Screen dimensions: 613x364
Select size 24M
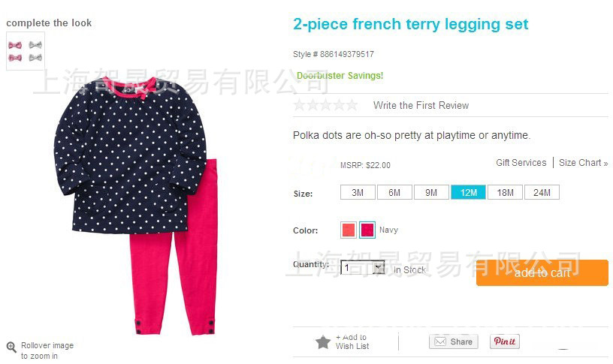tap(542, 193)
